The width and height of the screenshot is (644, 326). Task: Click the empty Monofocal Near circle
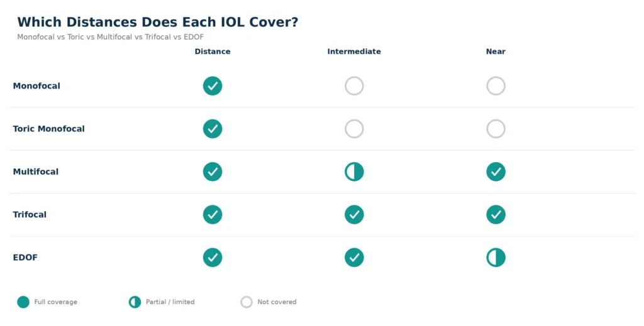[x=496, y=85]
